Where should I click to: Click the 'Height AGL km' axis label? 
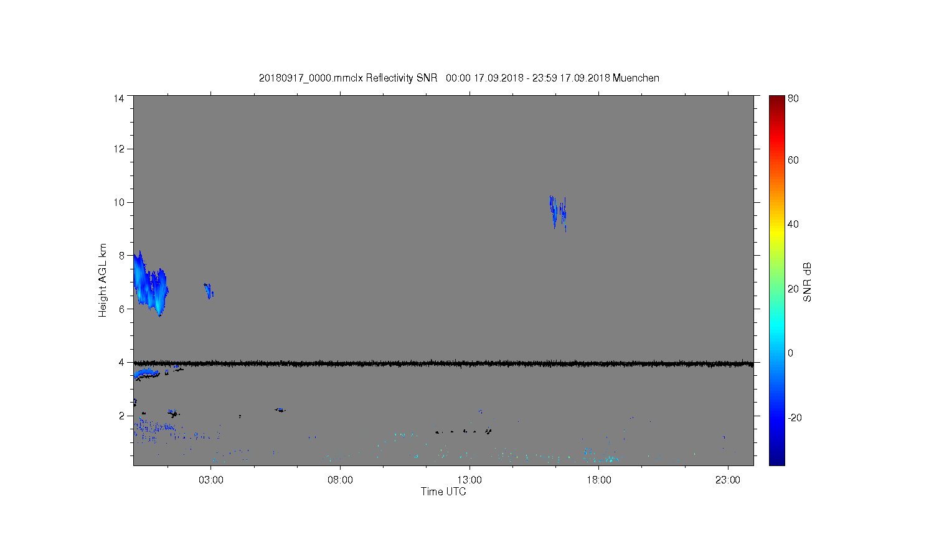tap(103, 280)
